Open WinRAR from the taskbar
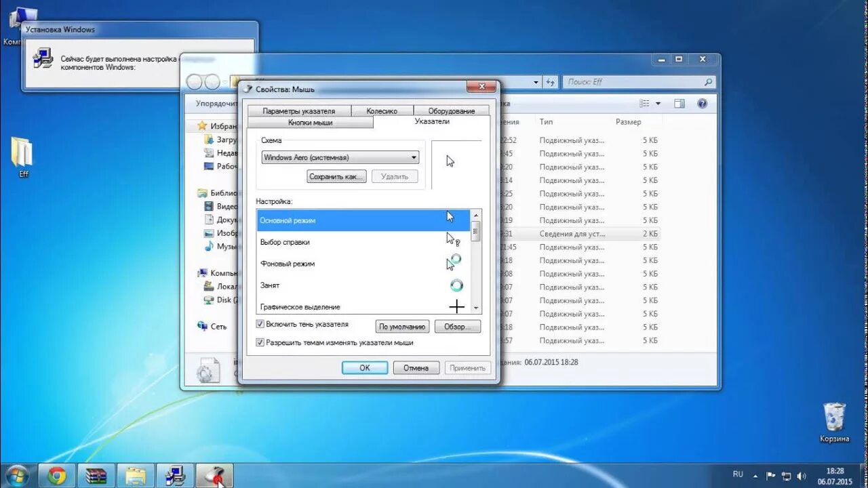The height and width of the screenshot is (488, 868). (96, 476)
